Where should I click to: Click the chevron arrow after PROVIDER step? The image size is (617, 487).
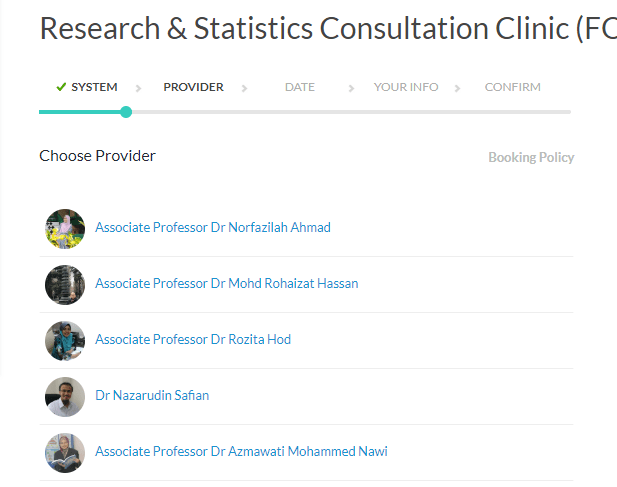coord(244,88)
